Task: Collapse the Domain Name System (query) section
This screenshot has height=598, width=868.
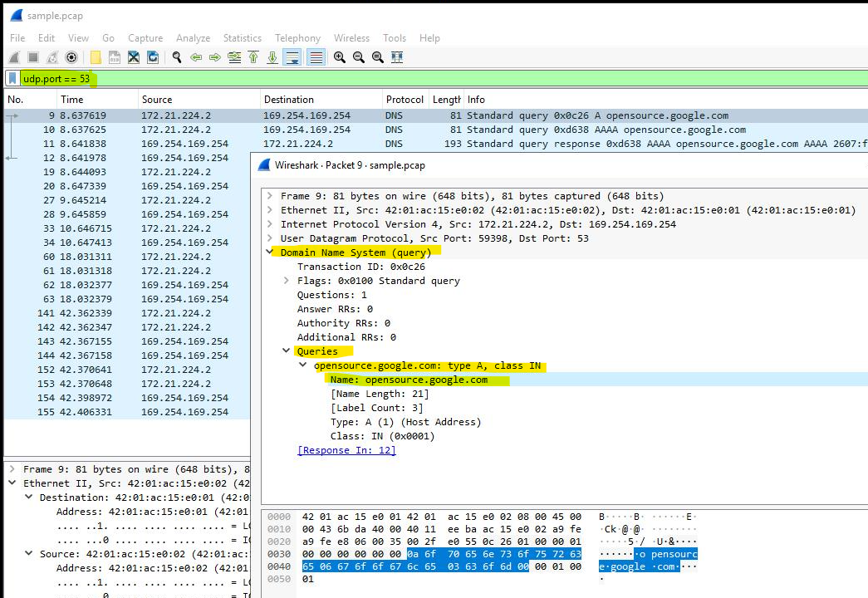Action: point(270,252)
